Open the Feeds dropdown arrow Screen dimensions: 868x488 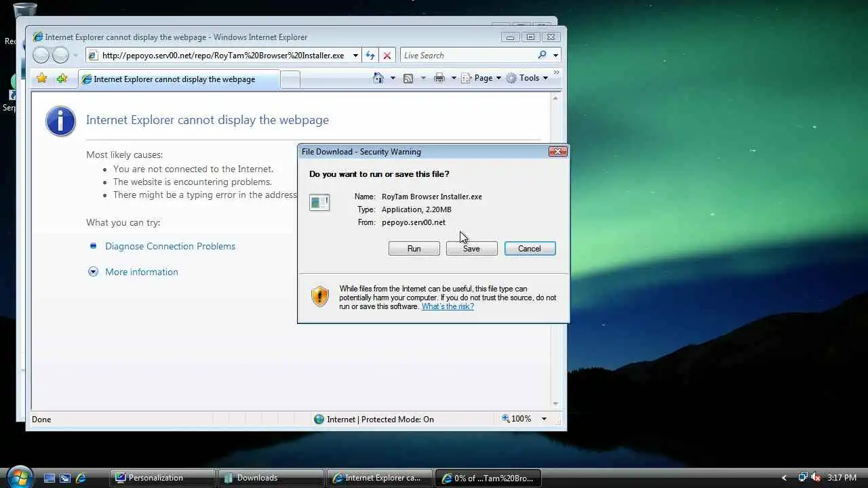point(423,78)
